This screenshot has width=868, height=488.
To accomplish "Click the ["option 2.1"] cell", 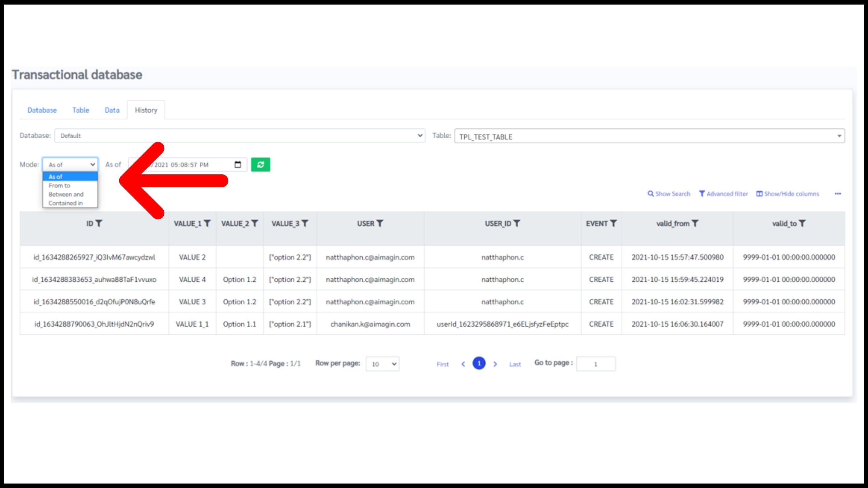I will pos(290,324).
